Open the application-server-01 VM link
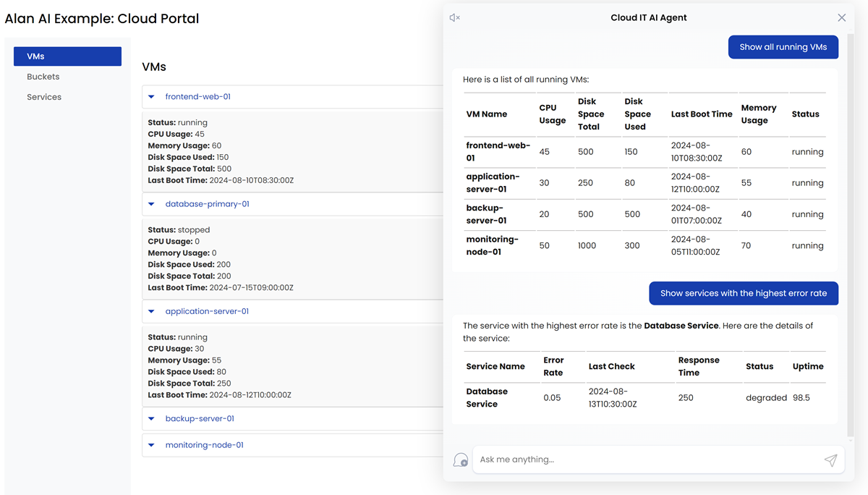 [207, 311]
